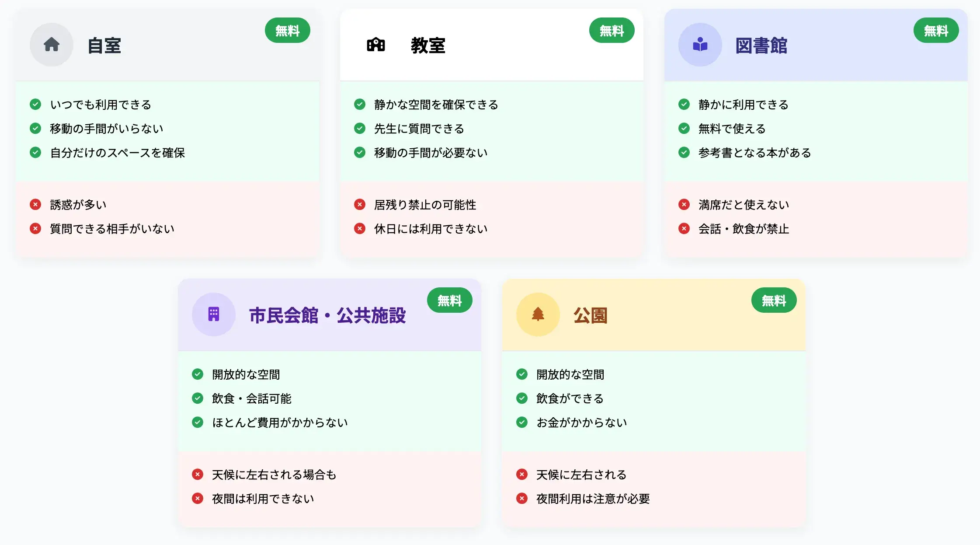
Task: Click the red cross beside 質問できる相手がいない
Action: click(x=35, y=228)
